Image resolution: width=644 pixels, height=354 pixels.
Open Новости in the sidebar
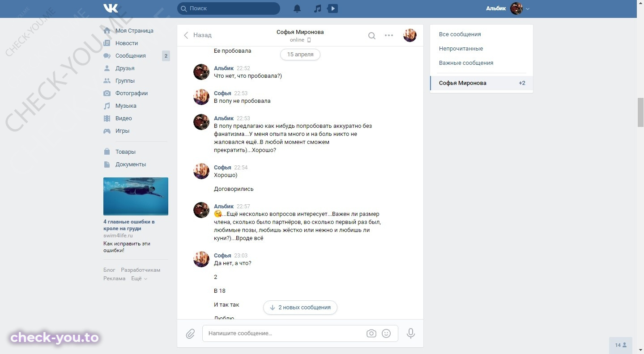pos(127,43)
